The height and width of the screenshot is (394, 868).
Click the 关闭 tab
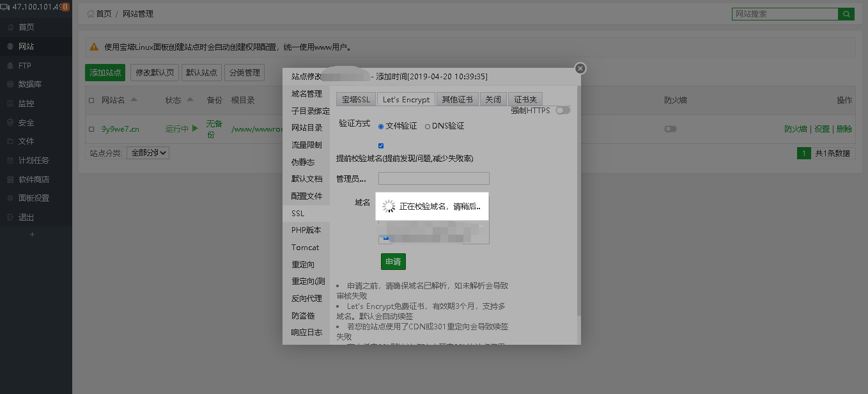(493, 99)
